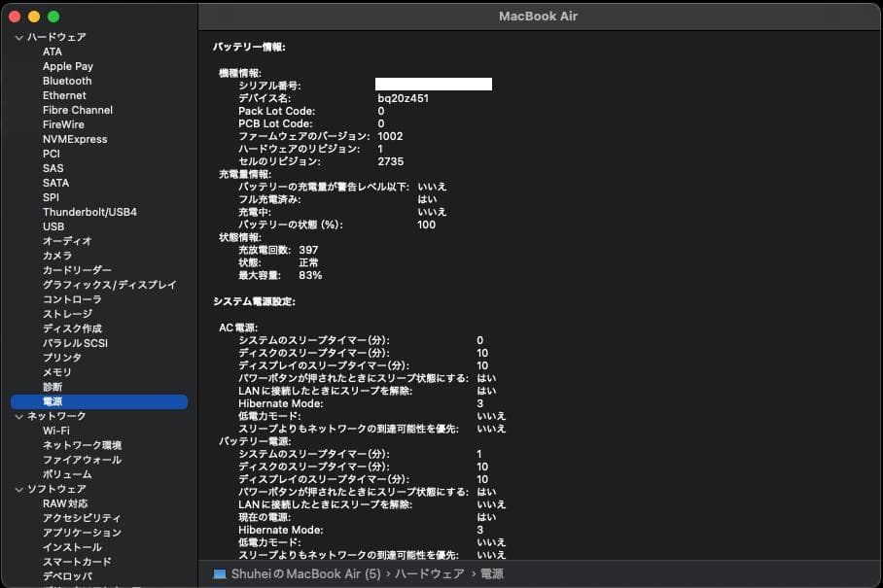Click the device name bq20z451
This screenshot has height=588, width=883.
[404, 98]
